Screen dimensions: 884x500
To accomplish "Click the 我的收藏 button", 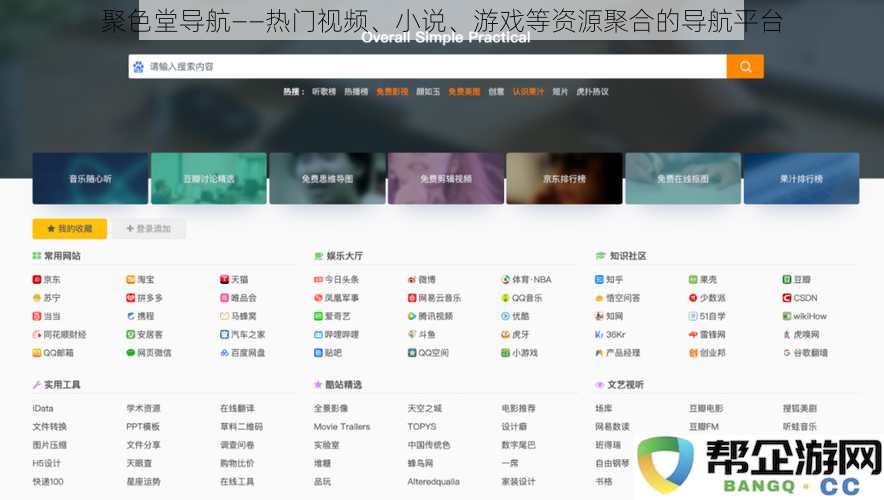I will pos(69,229).
